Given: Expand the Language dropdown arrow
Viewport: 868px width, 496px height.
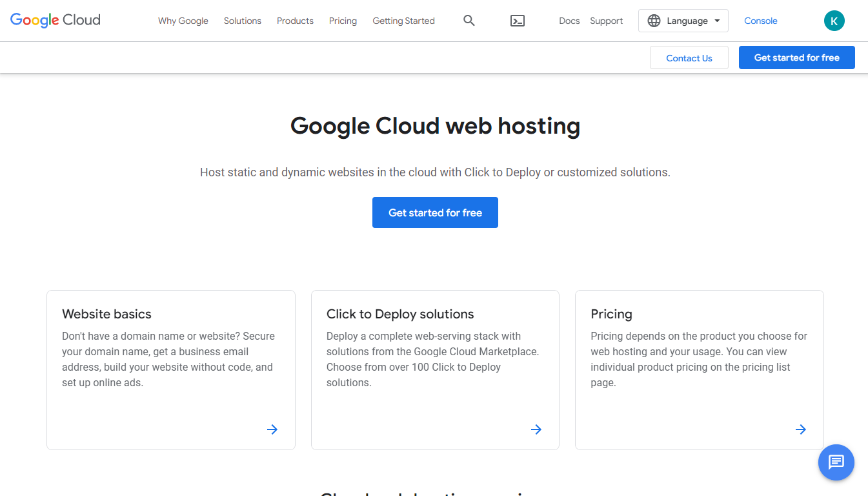Looking at the screenshot, I should [717, 21].
